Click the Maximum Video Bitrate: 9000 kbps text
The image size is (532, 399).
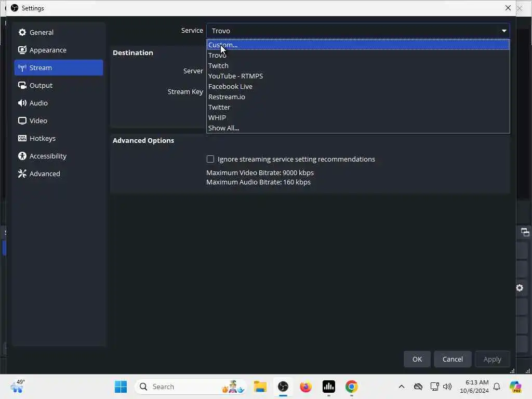pyautogui.click(x=260, y=172)
